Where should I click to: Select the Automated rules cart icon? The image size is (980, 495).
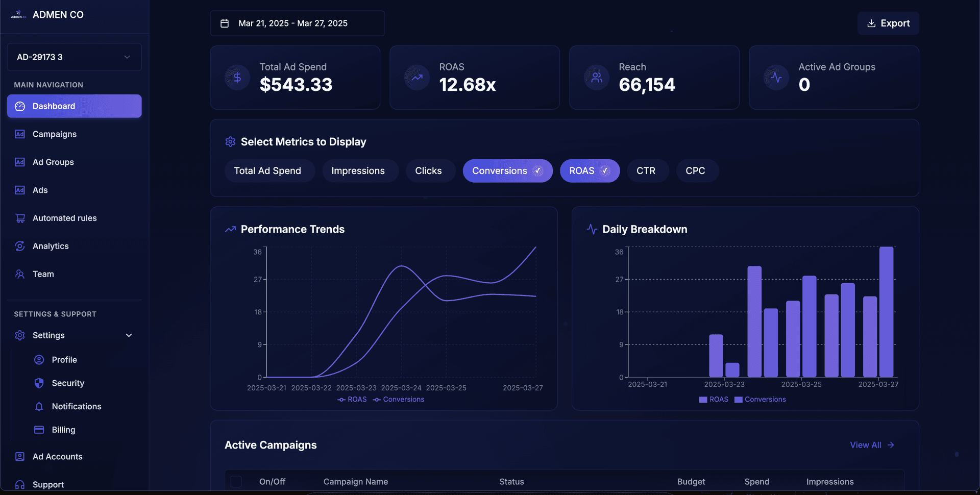pos(19,218)
